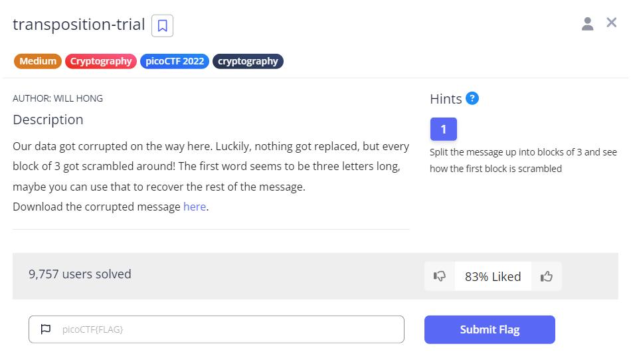Download the corrupted message via here link
This screenshot has height=364, width=631.
[x=195, y=207]
